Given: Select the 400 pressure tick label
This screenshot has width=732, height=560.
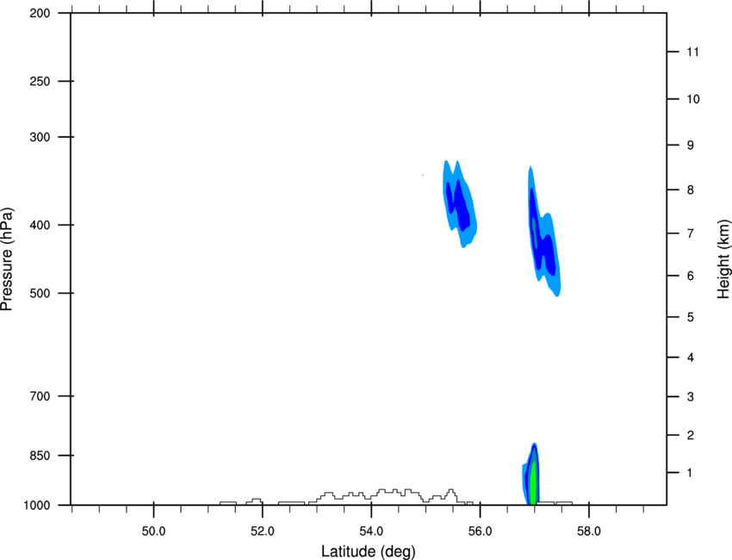Looking at the screenshot, I should click(40, 225).
